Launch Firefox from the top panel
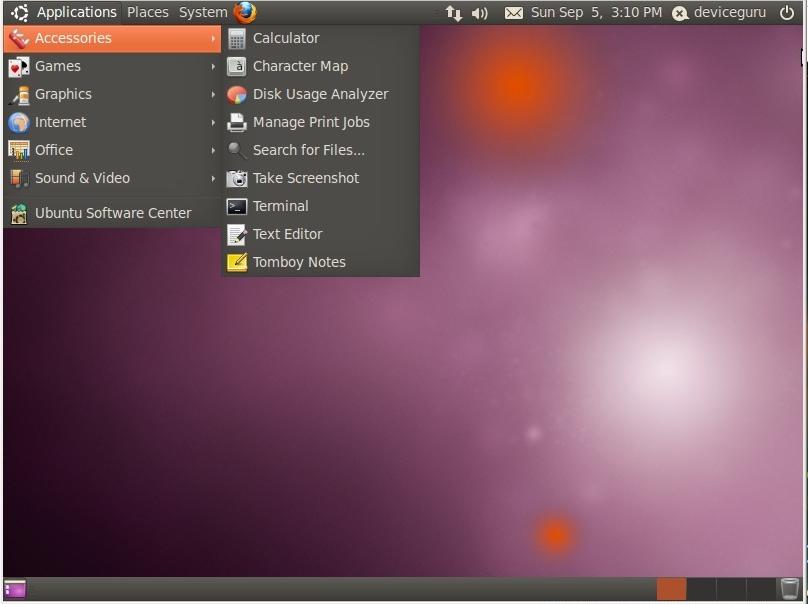808x604 pixels. (245, 12)
